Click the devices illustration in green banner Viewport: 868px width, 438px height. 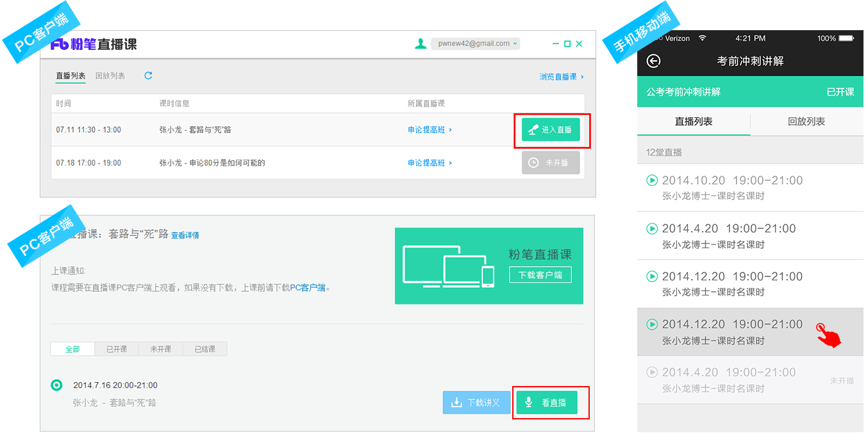tap(448, 266)
